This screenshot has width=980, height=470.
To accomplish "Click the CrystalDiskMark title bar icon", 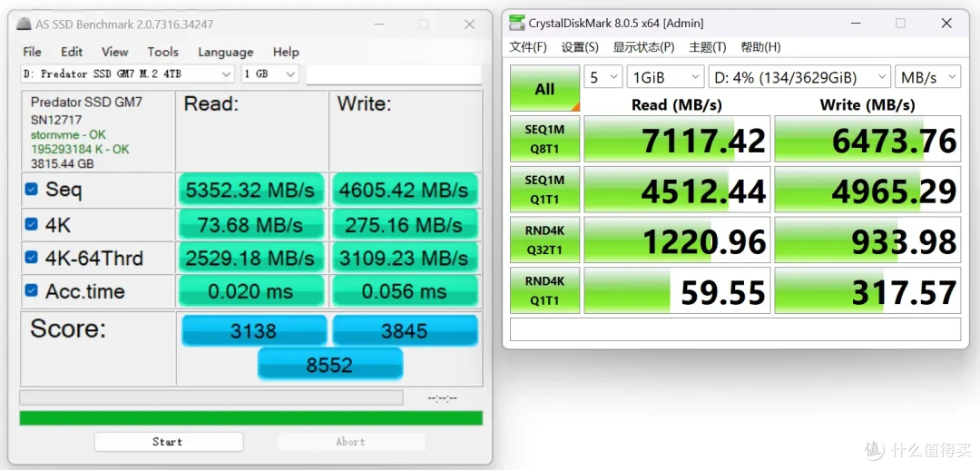I will (x=517, y=23).
